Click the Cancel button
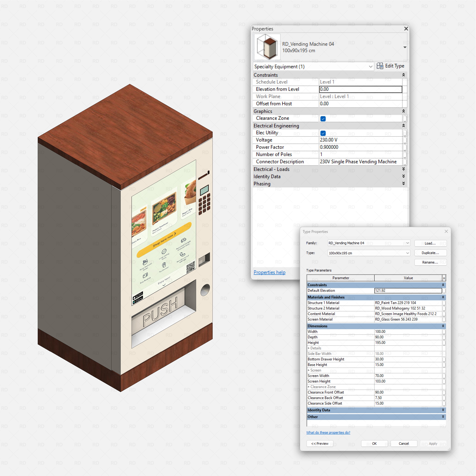 [404, 443]
